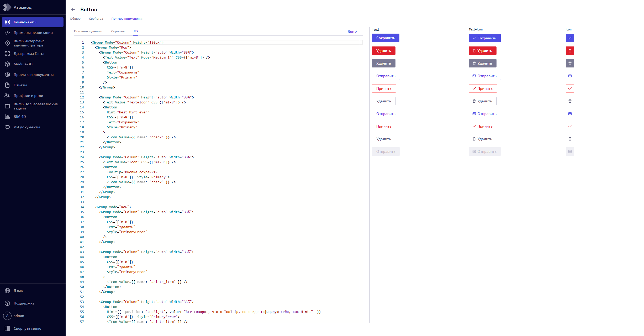Click the outlined red Принять text button
The width and height of the screenshot is (644, 336).
click(384, 88)
